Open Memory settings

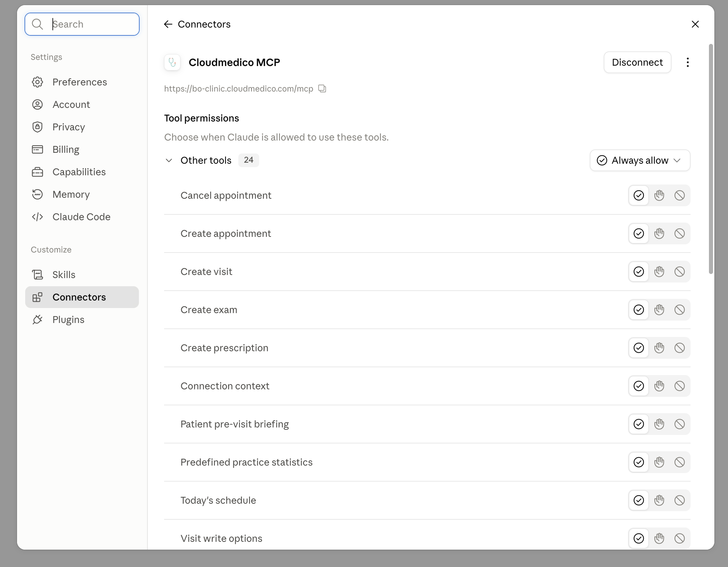point(82,194)
